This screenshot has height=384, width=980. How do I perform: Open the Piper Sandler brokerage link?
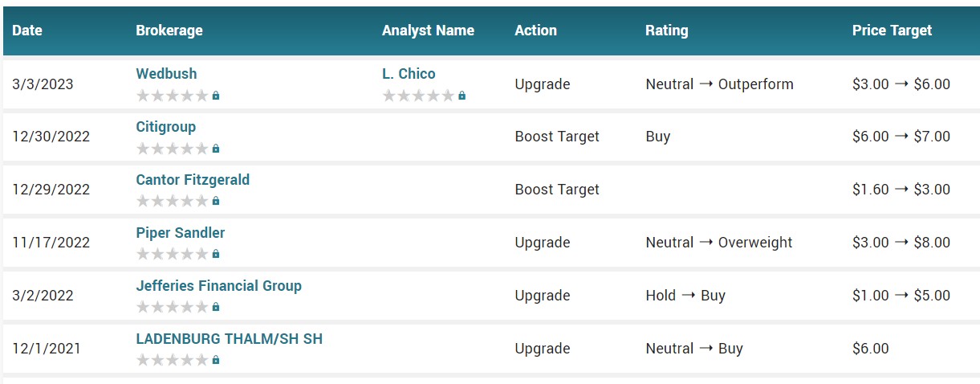point(181,233)
